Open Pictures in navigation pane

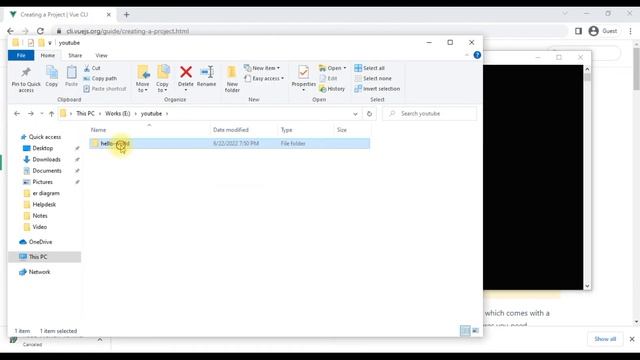38,182
